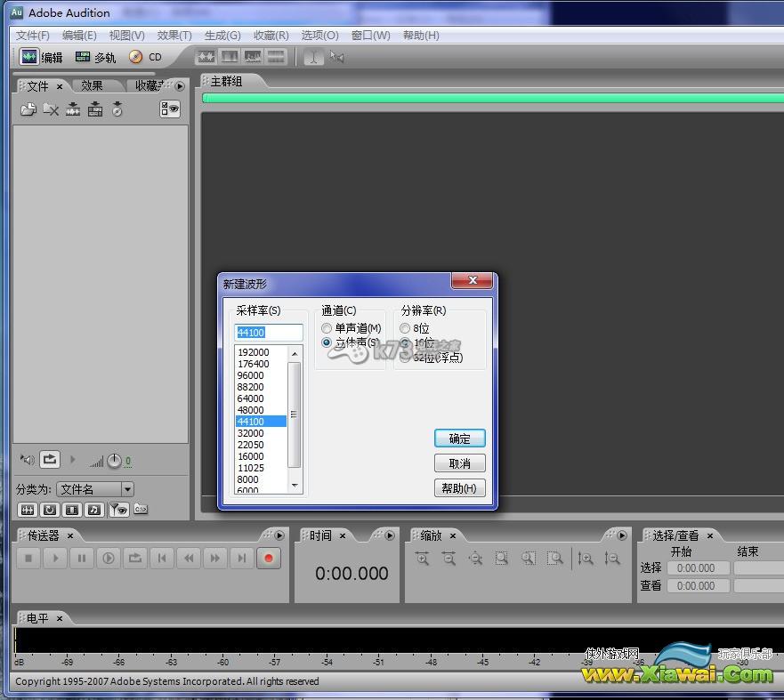Select 48000 in sample rate list

(x=261, y=410)
